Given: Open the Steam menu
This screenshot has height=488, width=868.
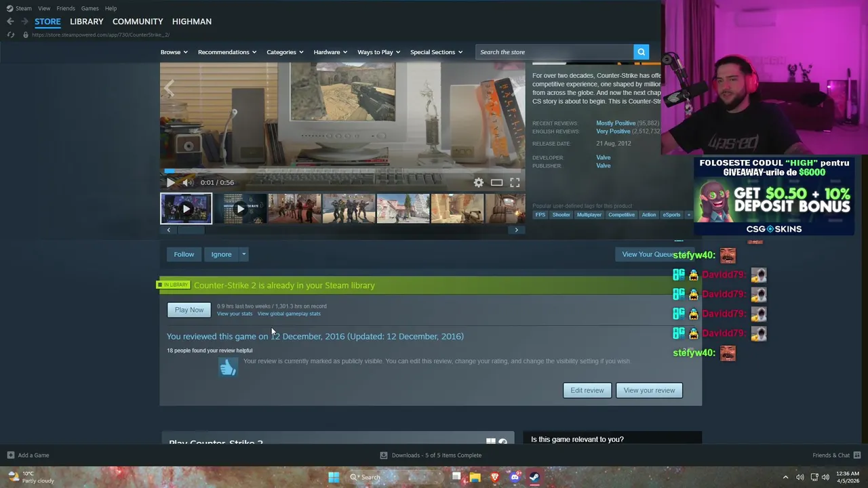Looking at the screenshot, I should pos(24,8).
